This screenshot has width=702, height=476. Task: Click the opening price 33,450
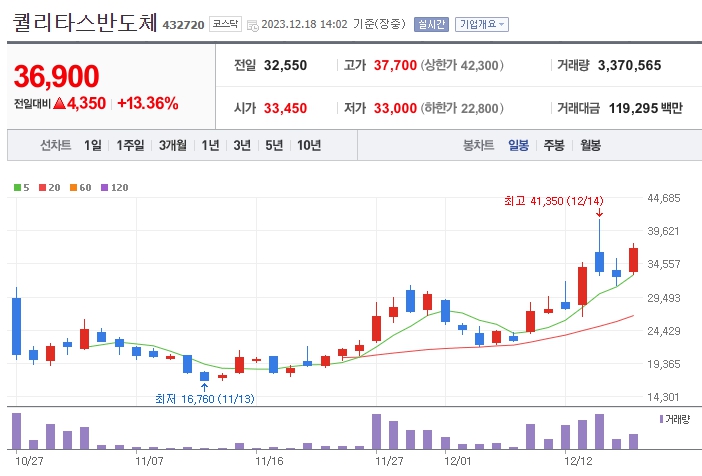[285, 108]
